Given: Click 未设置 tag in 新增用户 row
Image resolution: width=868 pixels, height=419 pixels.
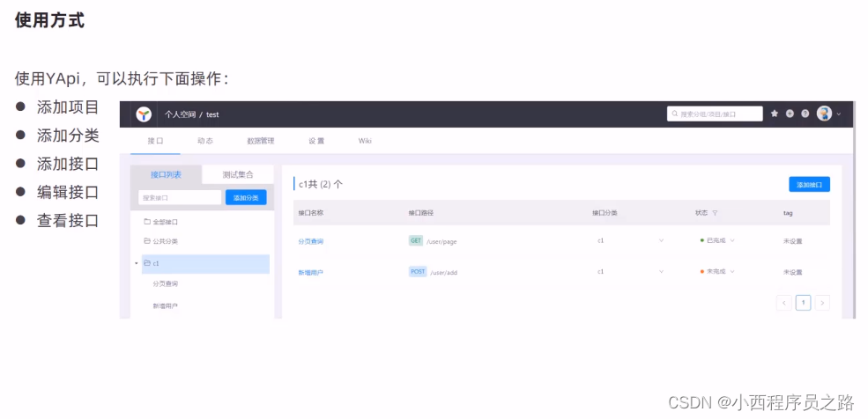Looking at the screenshot, I should (792, 272).
